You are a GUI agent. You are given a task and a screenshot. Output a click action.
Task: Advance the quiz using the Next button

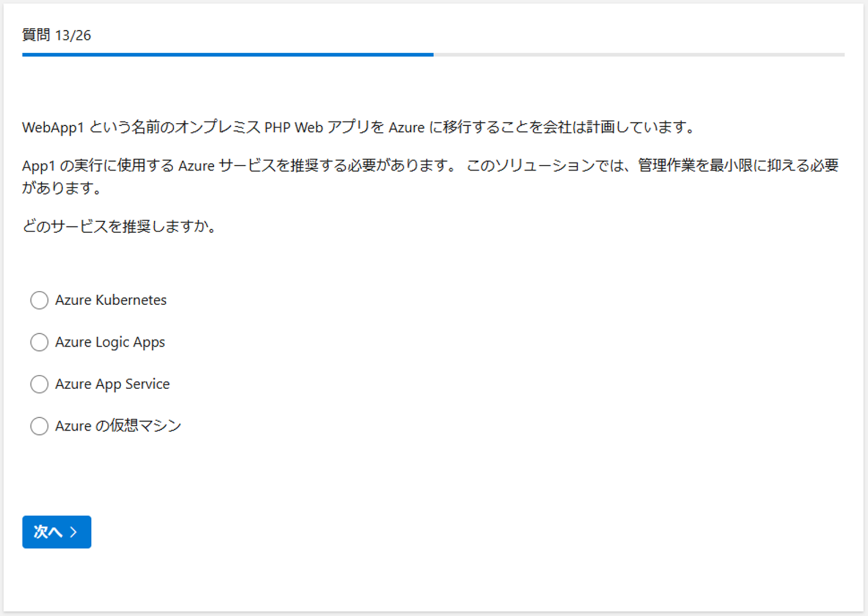[x=56, y=531]
